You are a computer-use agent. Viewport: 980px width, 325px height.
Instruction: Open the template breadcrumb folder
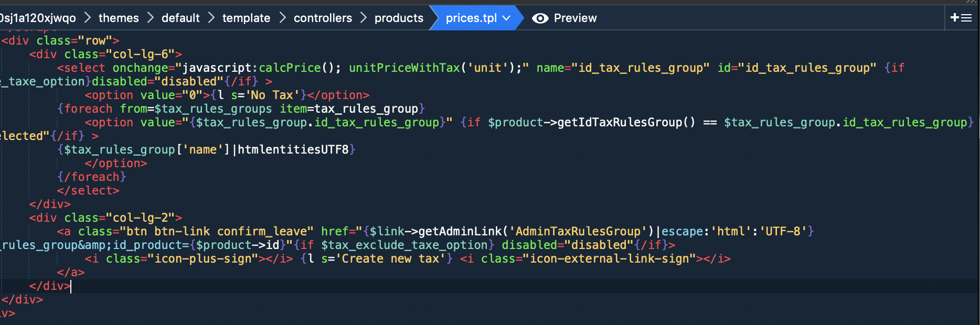[246, 18]
